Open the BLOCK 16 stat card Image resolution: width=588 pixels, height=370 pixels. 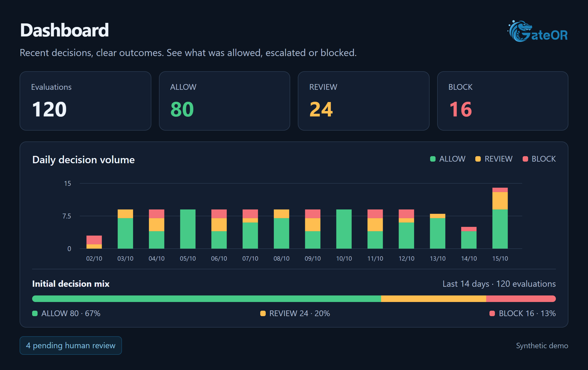tap(503, 101)
